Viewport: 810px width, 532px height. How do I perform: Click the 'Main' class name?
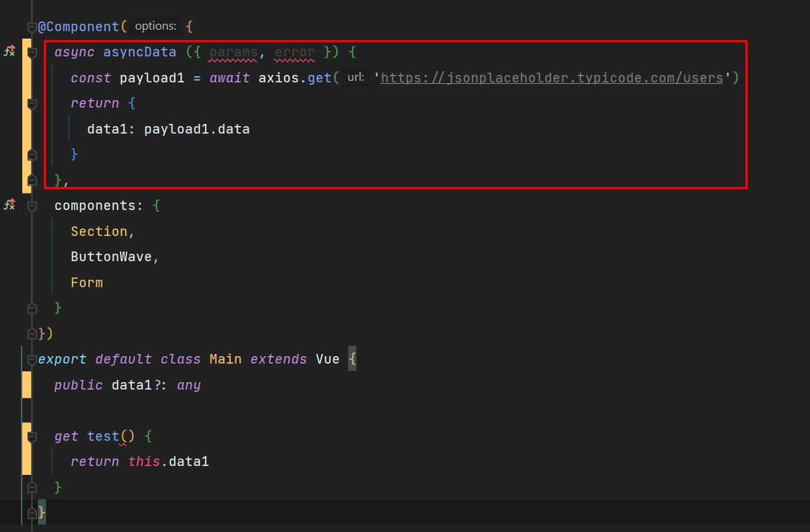pos(225,359)
